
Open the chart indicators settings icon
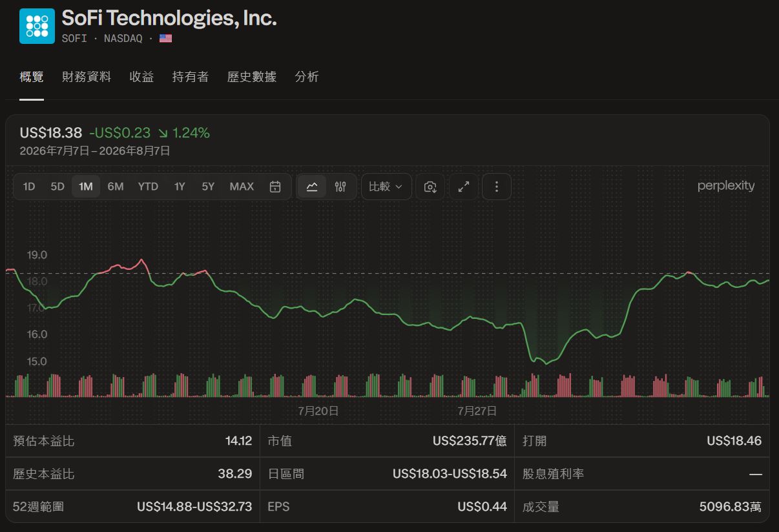click(x=341, y=187)
